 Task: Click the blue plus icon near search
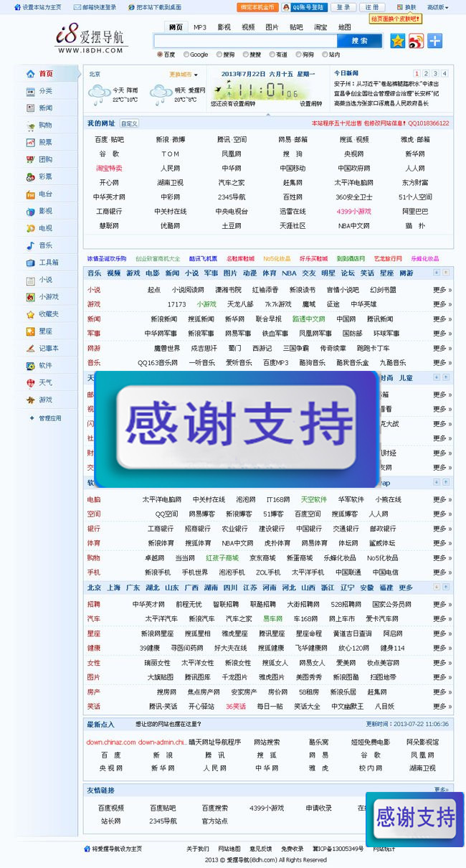point(435,41)
